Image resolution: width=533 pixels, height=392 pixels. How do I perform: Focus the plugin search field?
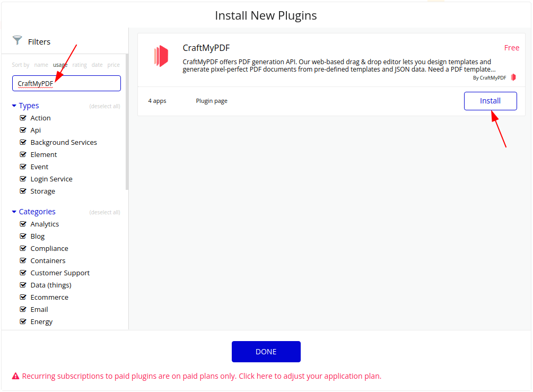pos(66,83)
